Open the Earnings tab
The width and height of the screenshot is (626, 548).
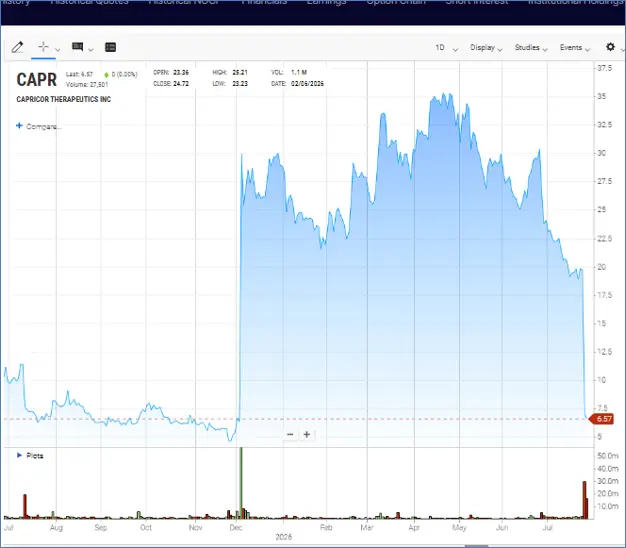click(x=326, y=2)
